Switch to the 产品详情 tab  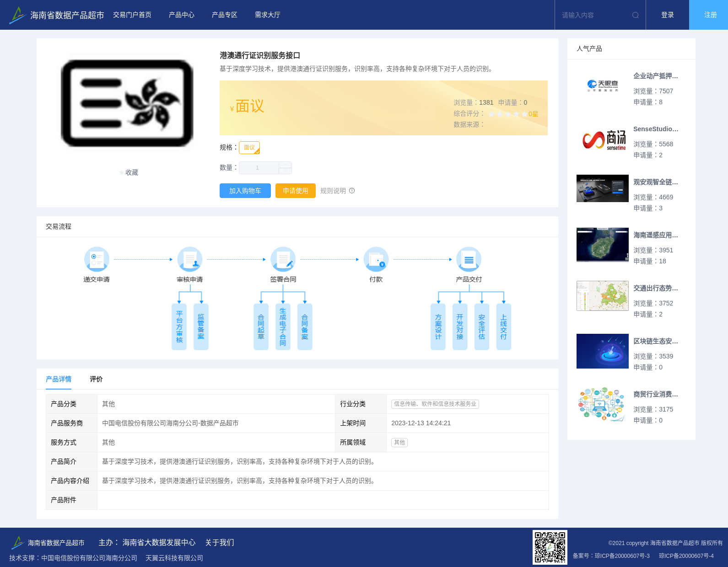[59, 379]
